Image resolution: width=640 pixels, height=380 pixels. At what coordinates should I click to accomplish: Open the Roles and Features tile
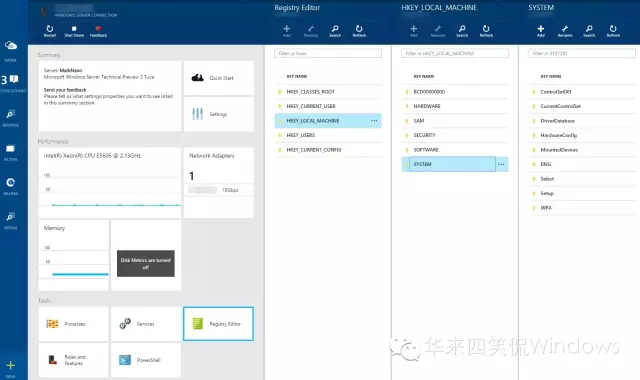[x=73, y=360]
